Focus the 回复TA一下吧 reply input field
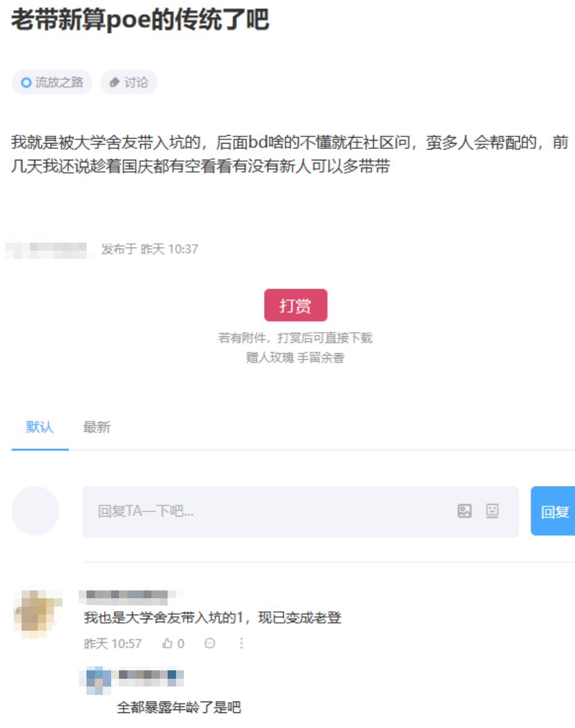Image resolution: width=575 pixels, height=728 pixels. coord(300,511)
